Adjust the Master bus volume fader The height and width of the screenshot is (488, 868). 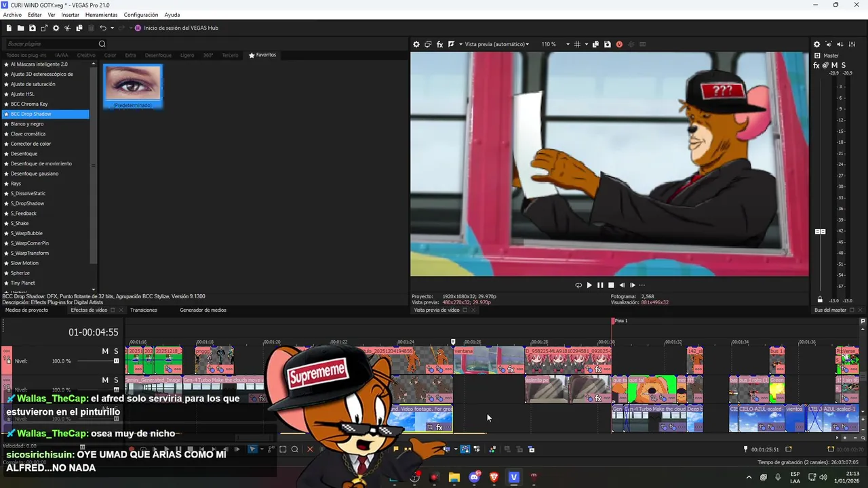point(820,232)
